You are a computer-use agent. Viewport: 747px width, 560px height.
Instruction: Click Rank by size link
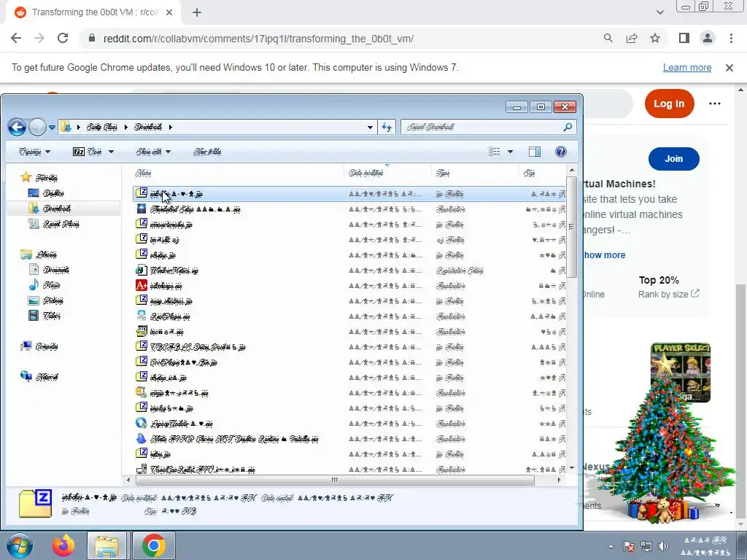(x=668, y=295)
